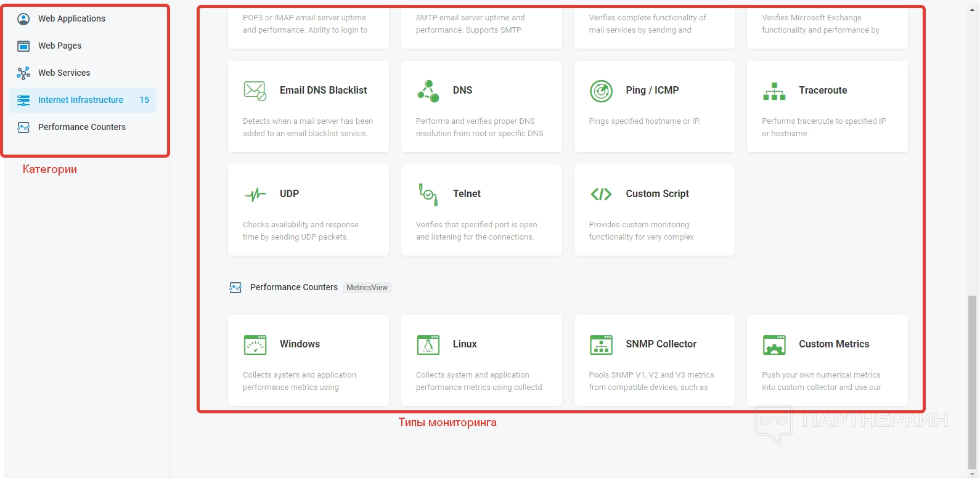
Task: Click the Linux penguin icon
Action: (428, 345)
